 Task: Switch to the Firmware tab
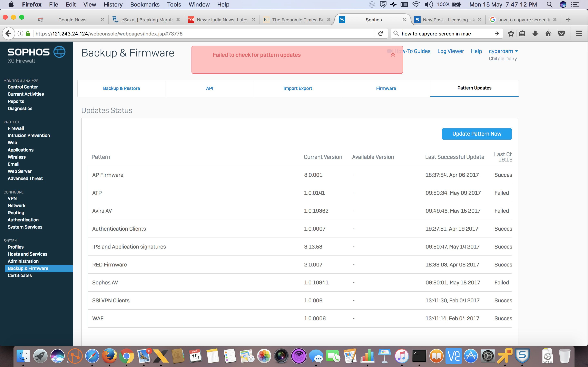coord(386,88)
